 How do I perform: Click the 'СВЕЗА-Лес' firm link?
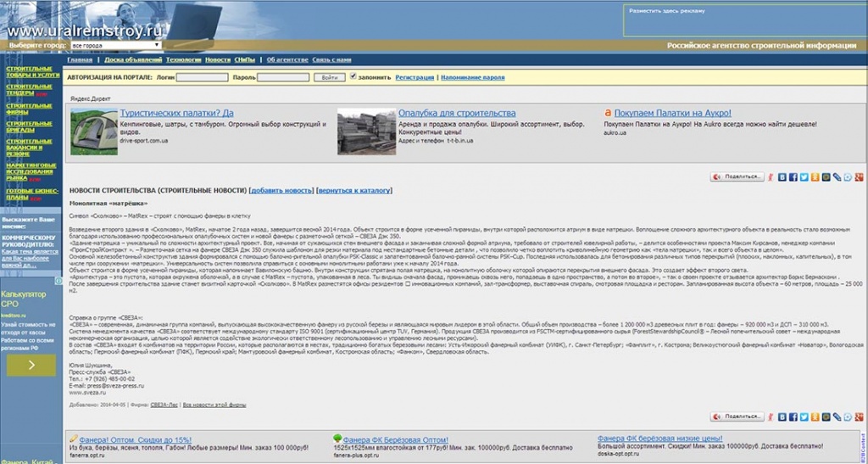[164, 405]
